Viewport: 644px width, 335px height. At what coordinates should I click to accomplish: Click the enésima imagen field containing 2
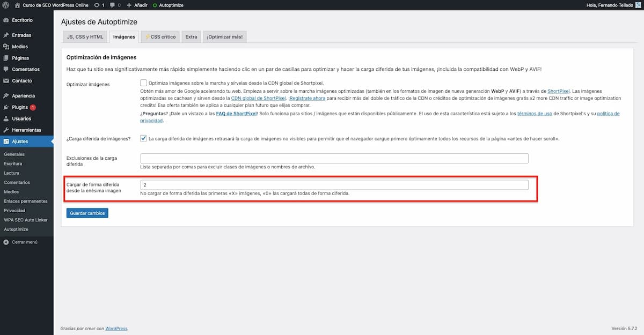[334, 185]
